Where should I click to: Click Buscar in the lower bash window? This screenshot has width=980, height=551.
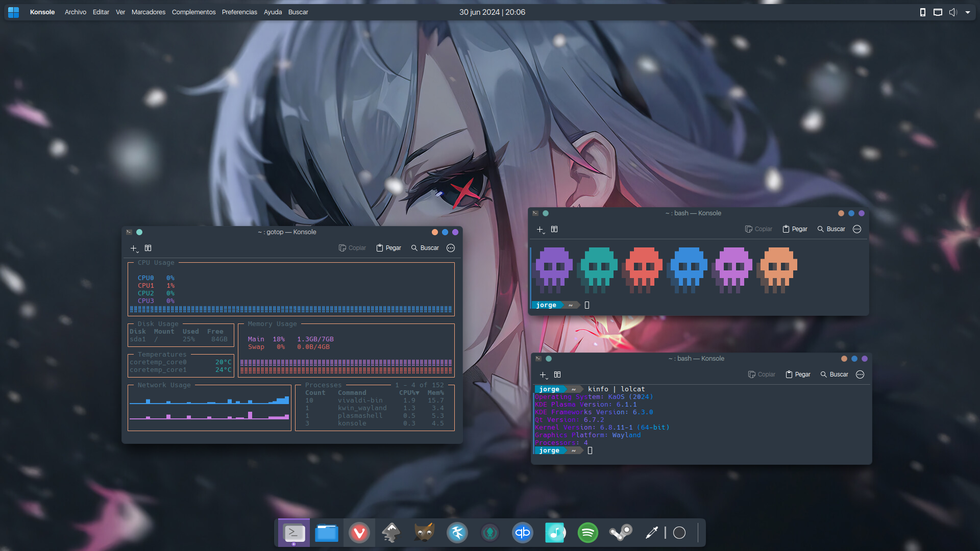(835, 374)
